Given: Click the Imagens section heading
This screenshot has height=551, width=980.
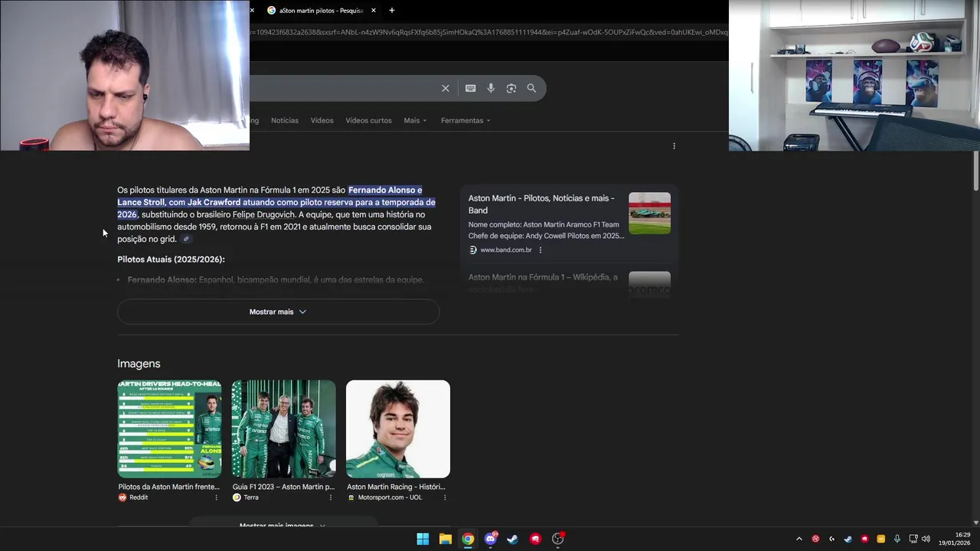Looking at the screenshot, I should coord(139,364).
